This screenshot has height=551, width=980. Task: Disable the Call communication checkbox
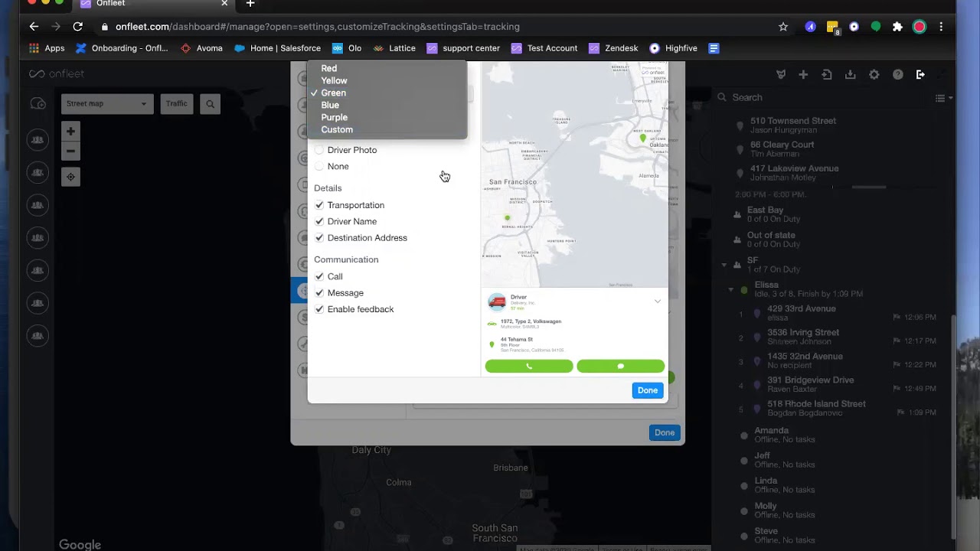point(319,276)
